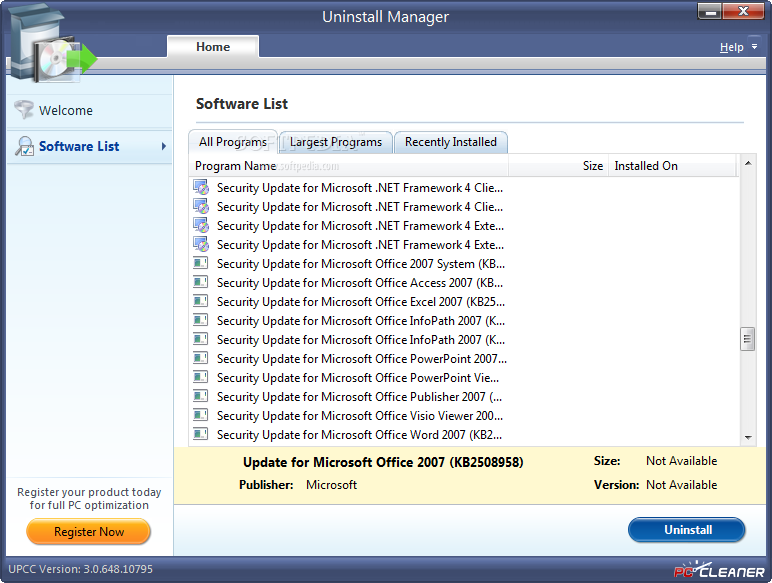Select Security Update for Office Access 2007 row
The image size is (772, 583).
pyautogui.click(x=465, y=283)
